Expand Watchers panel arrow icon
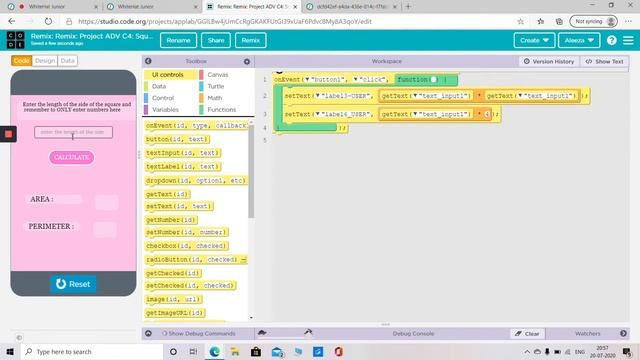This screenshot has width=640, height=360. [x=623, y=333]
